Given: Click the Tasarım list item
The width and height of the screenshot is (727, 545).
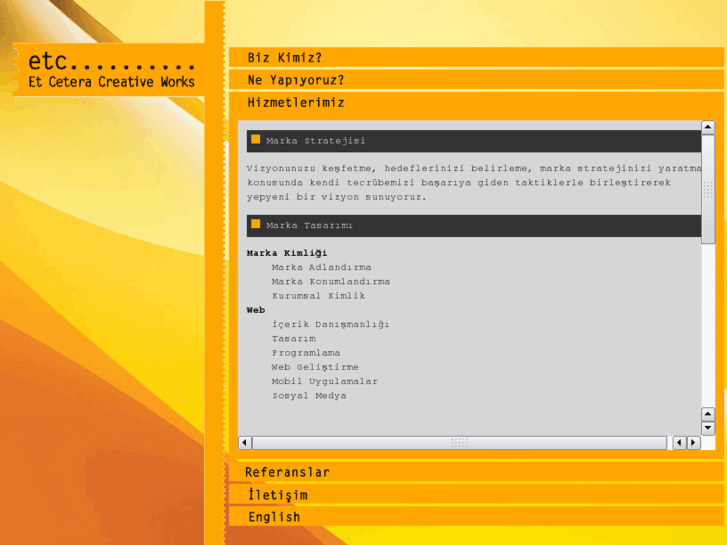Looking at the screenshot, I should pyautogui.click(x=294, y=339).
